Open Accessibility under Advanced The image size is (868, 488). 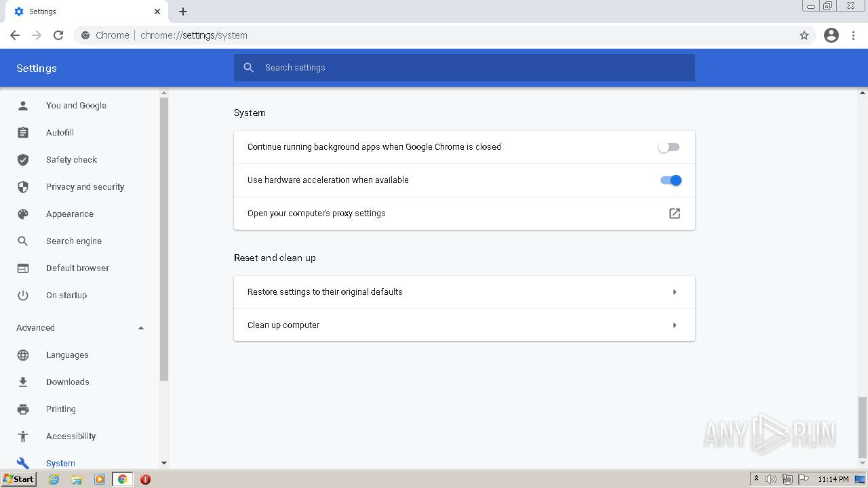(71, 436)
